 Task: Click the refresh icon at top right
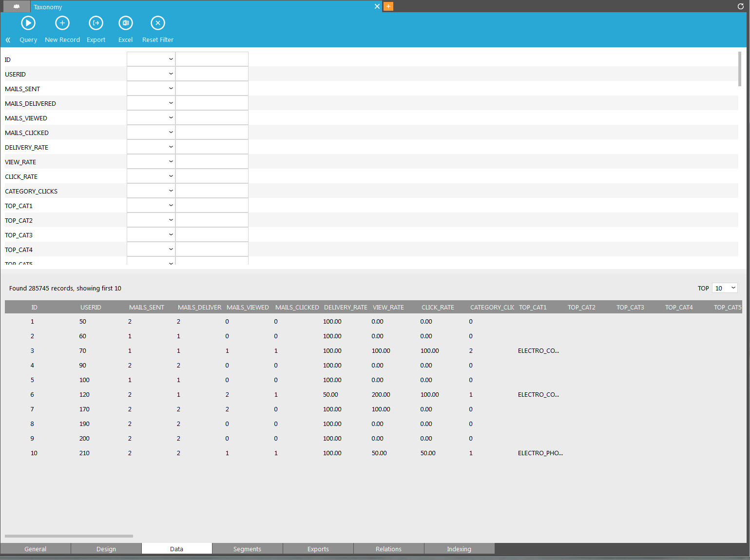coord(741,6)
